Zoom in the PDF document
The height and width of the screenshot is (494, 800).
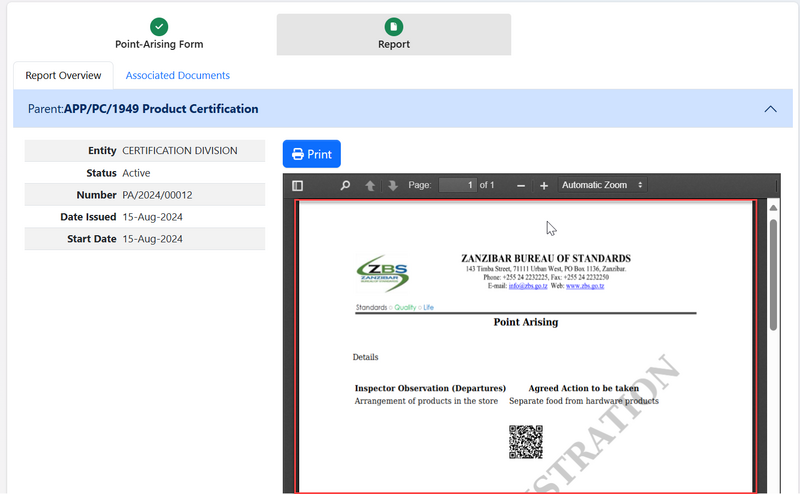pyautogui.click(x=544, y=186)
